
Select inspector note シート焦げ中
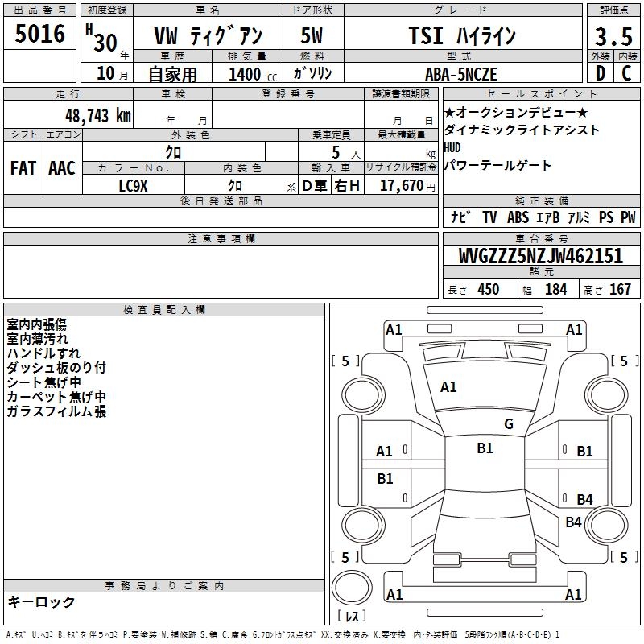(43, 382)
